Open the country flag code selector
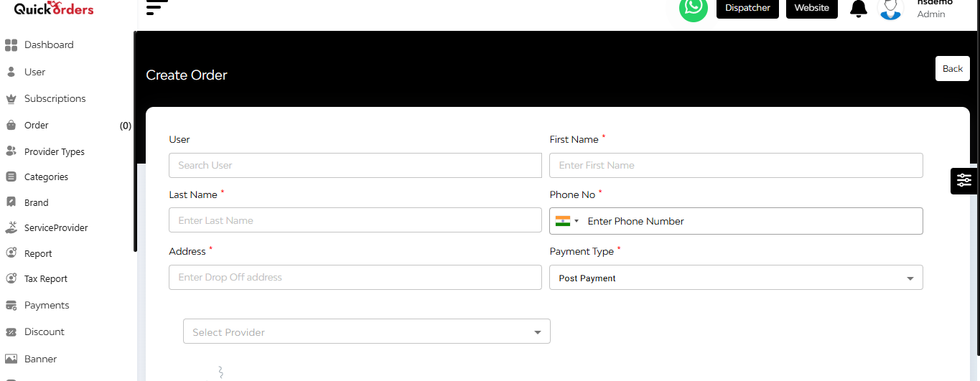 tap(567, 221)
